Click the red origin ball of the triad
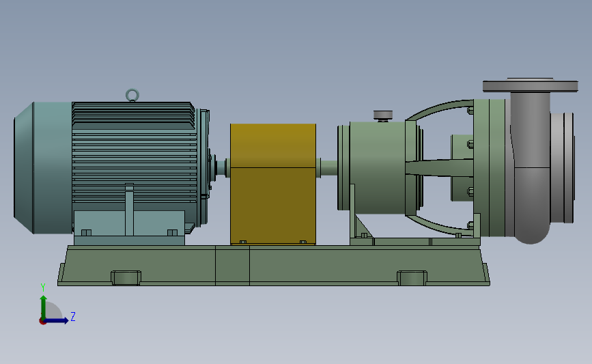This screenshot has width=592, height=364. coord(42,322)
